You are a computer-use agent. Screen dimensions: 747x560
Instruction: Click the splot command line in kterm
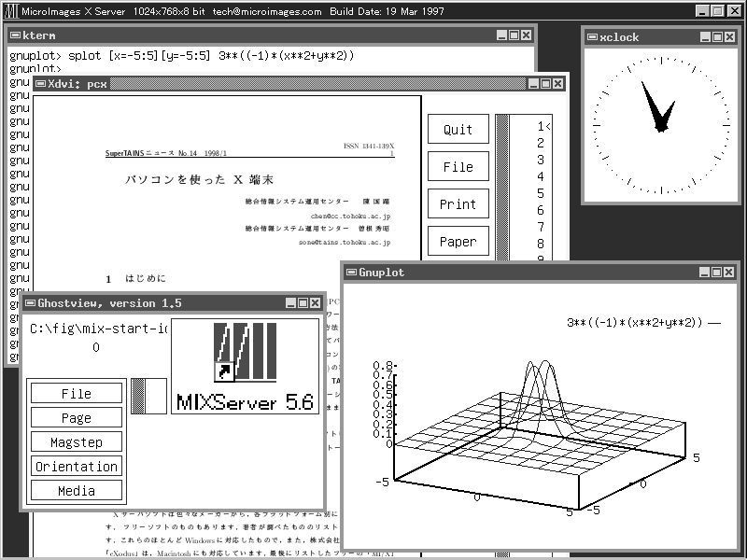182,56
